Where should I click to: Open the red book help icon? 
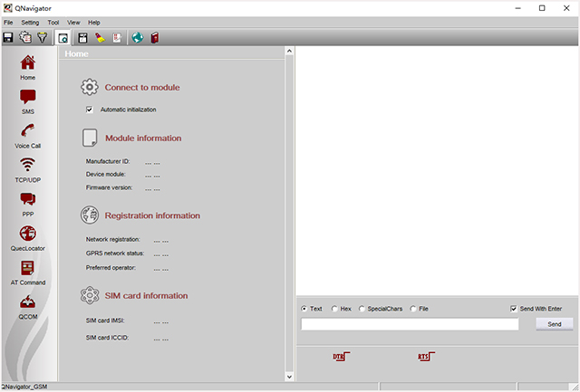[x=155, y=38]
